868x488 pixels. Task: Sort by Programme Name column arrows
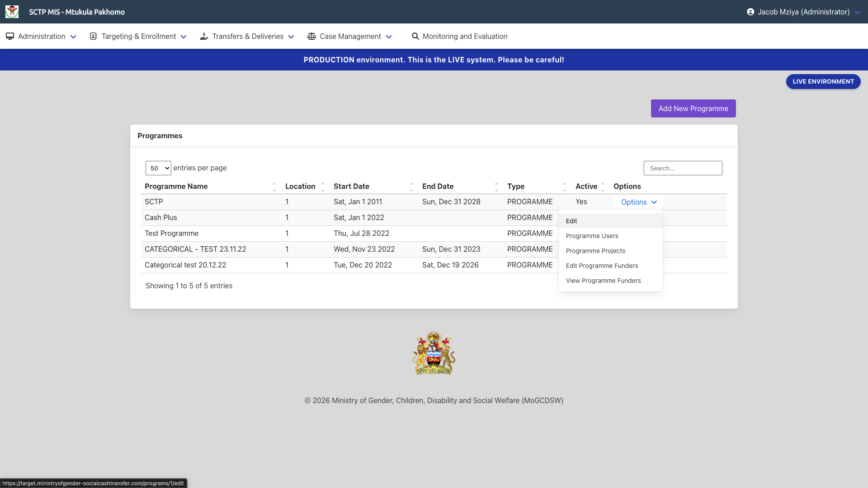point(274,187)
